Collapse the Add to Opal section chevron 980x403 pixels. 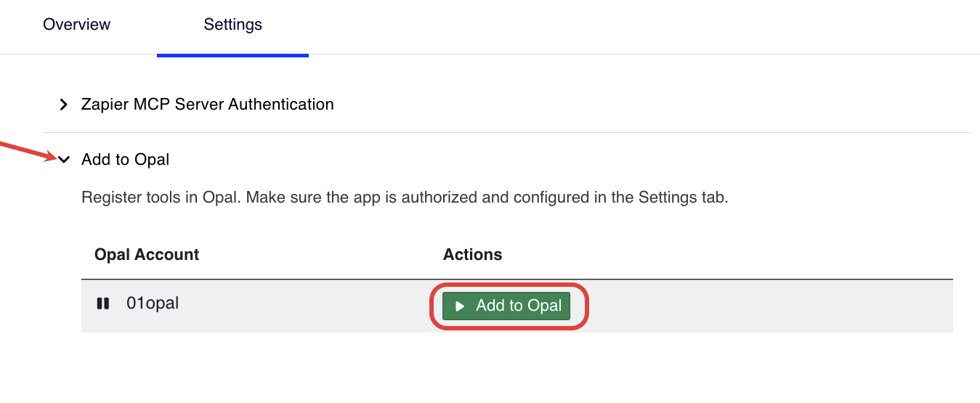65,160
